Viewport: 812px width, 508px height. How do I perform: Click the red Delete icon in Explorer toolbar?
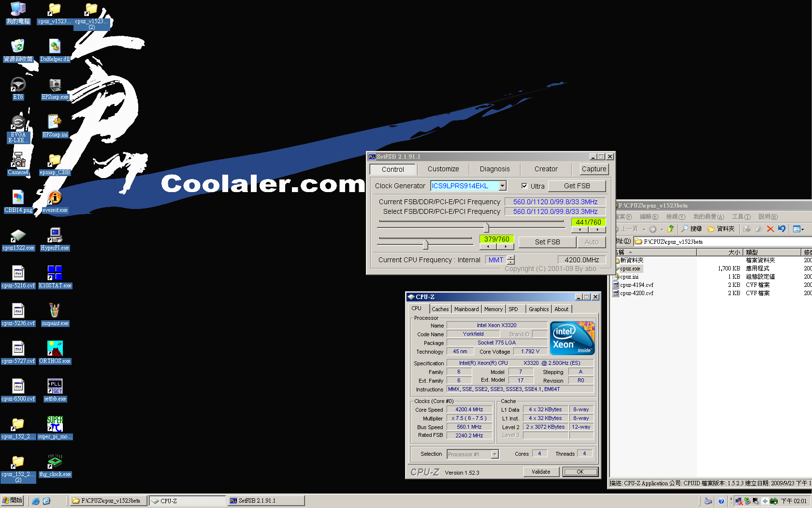pyautogui.click(x=770, y=229)
